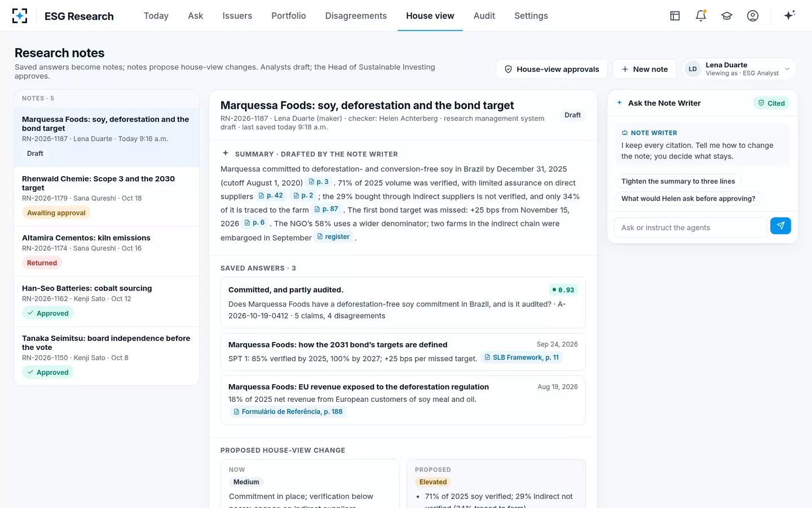The image size is (812, 508).
Task: Open House-view approvals
Action: [x=551, y=69]
